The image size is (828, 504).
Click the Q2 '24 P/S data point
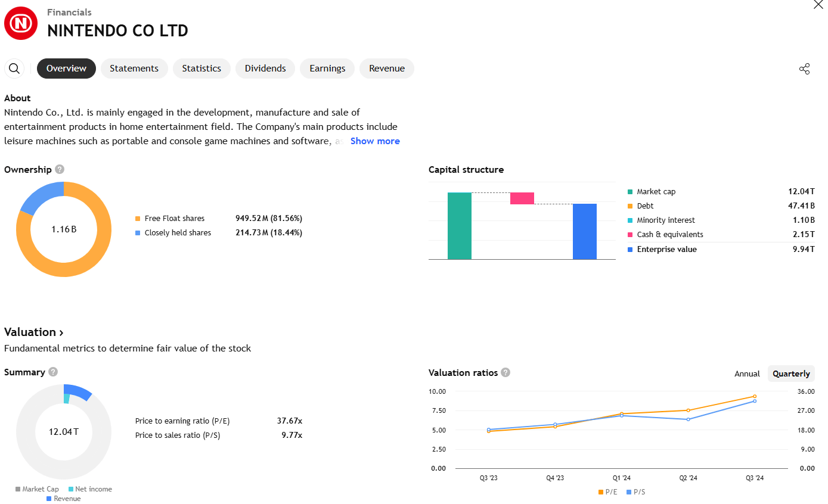tap(688, 419)
